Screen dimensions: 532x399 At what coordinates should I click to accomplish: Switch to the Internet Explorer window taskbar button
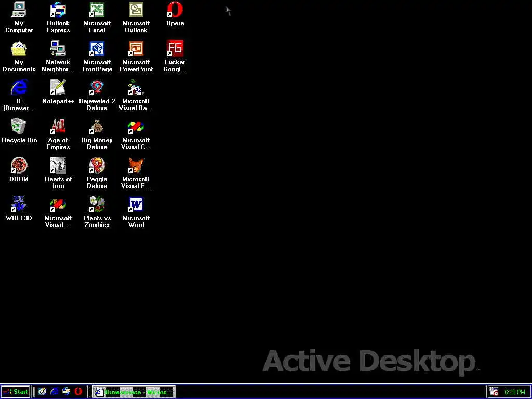pyautogui.click(x=134, y=392)
